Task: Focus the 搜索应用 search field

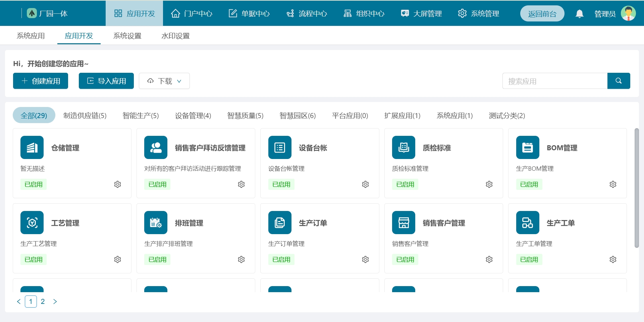Action: pyautogui.click(x=555, y=81)
